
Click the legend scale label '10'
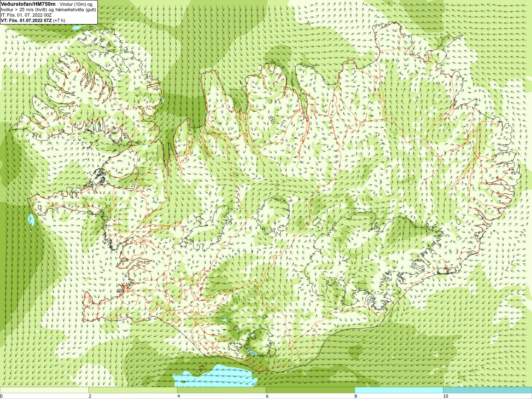tap(446, 396)
